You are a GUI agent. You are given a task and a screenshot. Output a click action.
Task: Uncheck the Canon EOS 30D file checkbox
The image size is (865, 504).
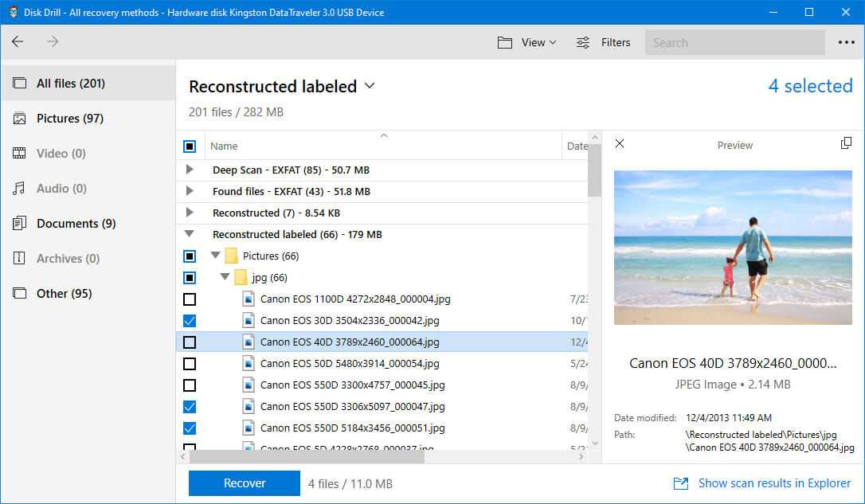pyautogui.click(x=190, y=321)
